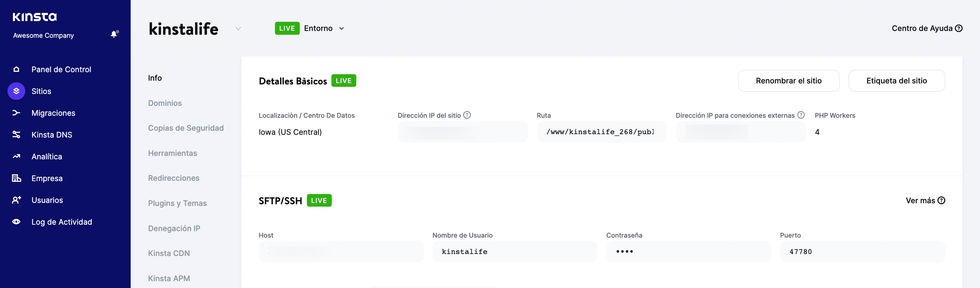The image size is (980, 288).
Task: Open Copias de Seguridad section
Action: 186,128
